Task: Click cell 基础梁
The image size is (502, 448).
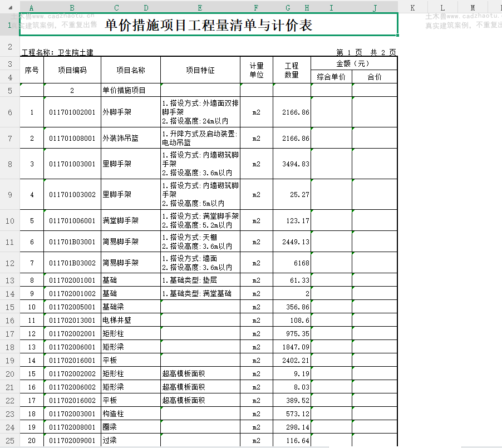Action: click(131, 307)
